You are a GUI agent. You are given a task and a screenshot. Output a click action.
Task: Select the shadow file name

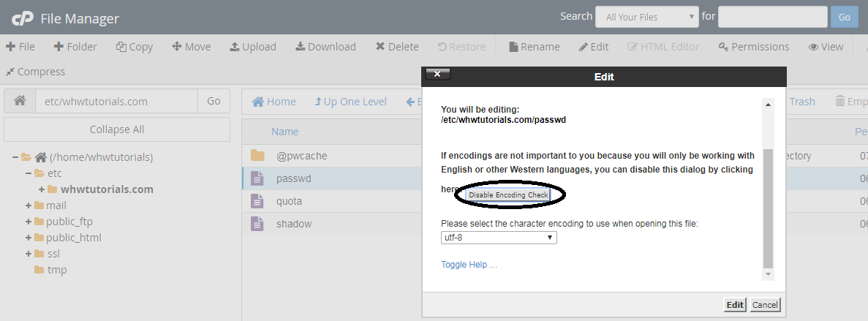[x=294, y=224]
